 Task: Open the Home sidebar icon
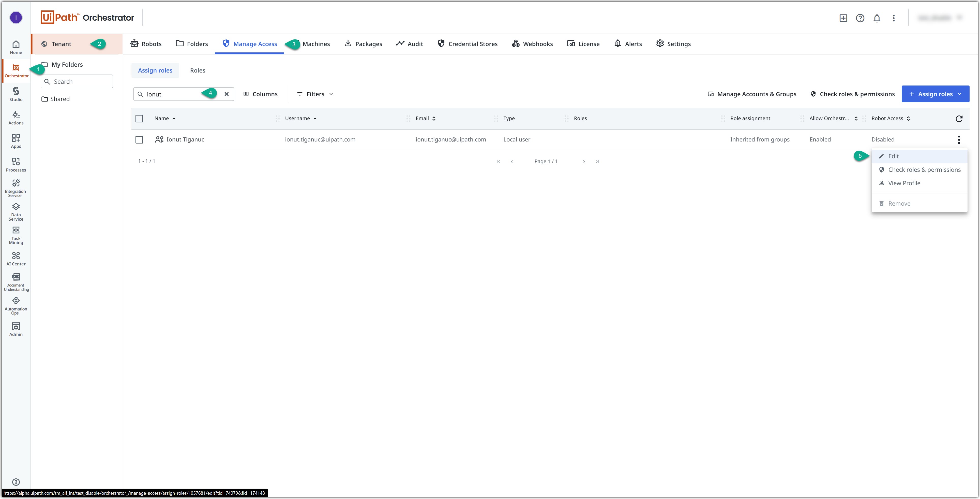tap(16, 47)
